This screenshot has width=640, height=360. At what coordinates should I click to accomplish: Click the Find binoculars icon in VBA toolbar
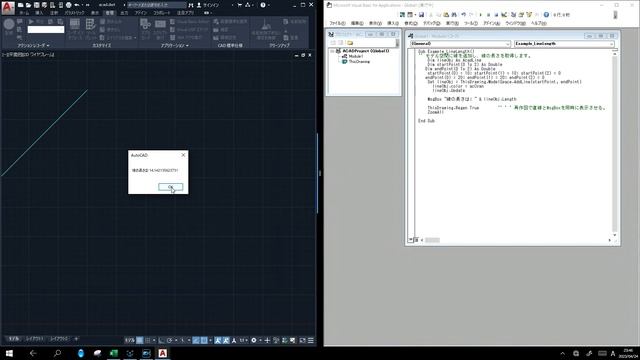[x=454, y=15]
